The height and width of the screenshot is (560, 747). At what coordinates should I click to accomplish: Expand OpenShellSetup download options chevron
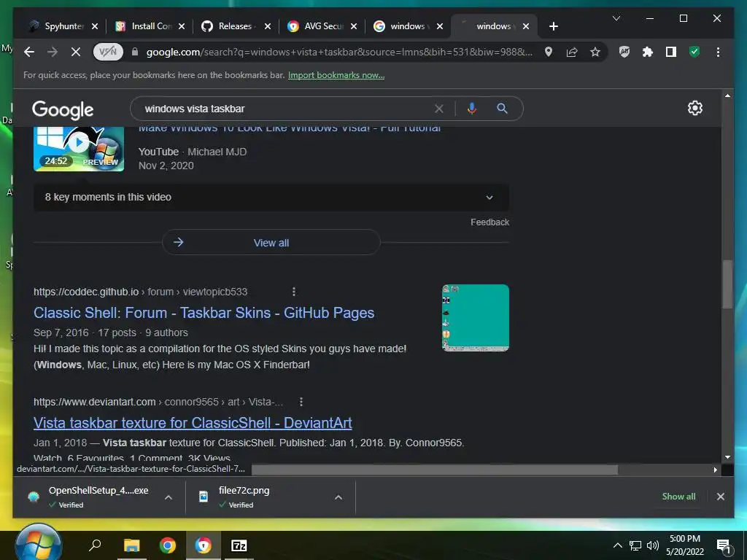[169, 497]
